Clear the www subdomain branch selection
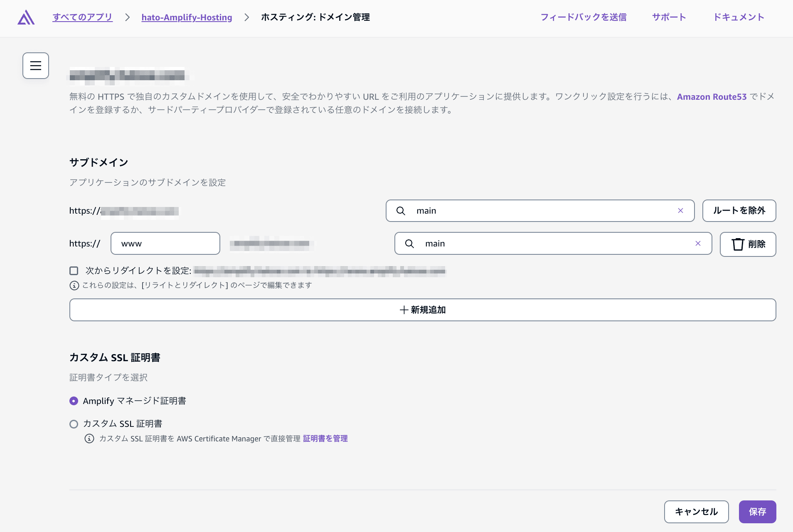This screenshot has height=532, width=793. [x=698, y=244]
